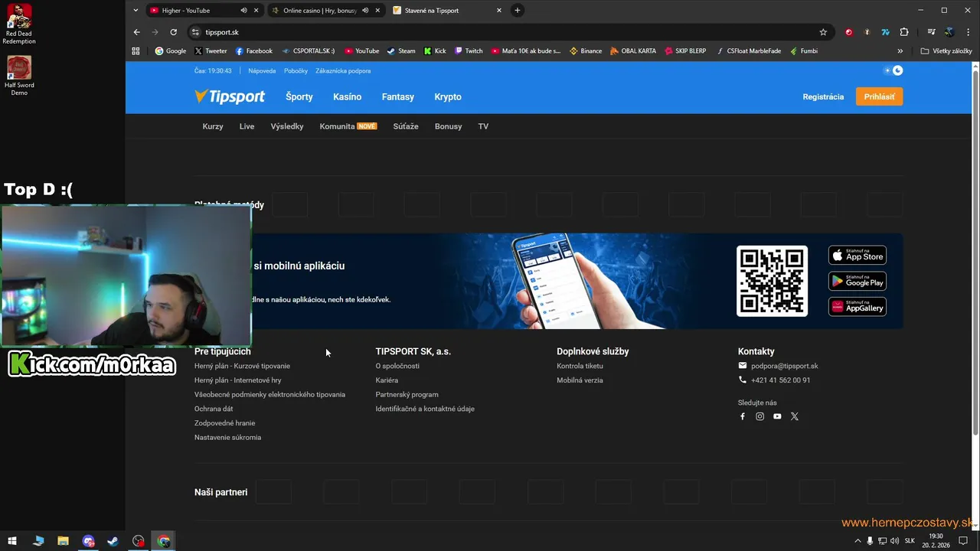
Task: Reload the tipsport.sk page
Action: pyautogui.click(x=174, y=32)
